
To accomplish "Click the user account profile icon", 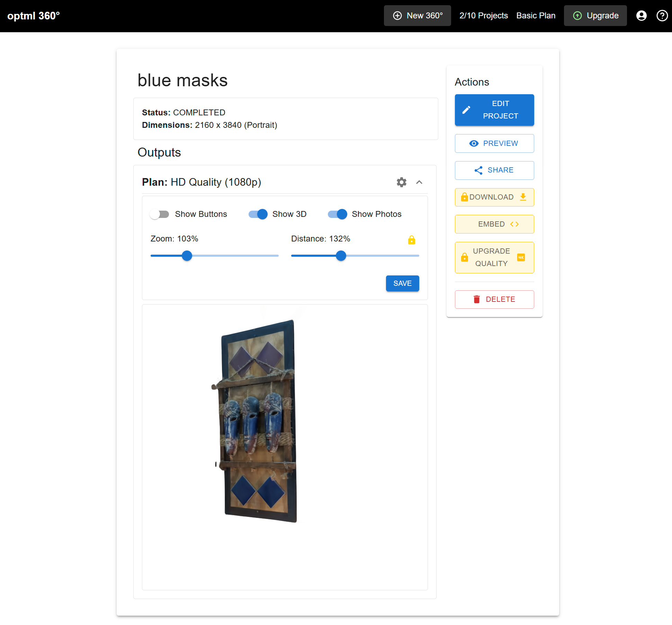I will 641,16.
